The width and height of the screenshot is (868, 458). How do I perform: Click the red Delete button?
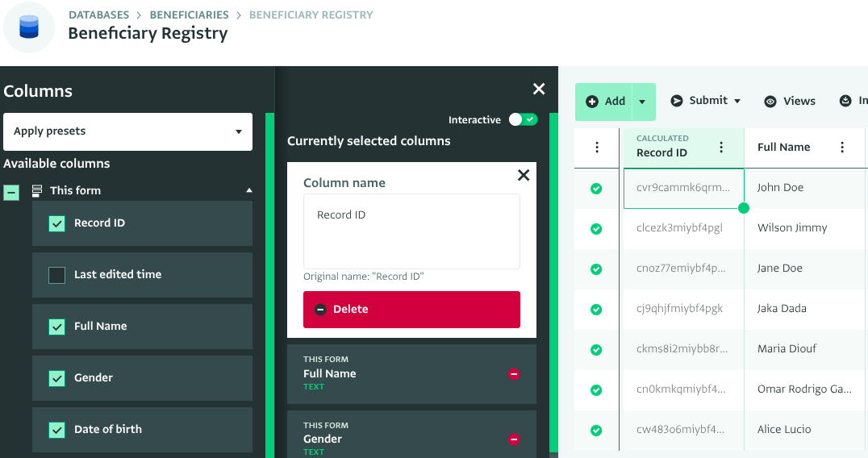pos(411,310)
